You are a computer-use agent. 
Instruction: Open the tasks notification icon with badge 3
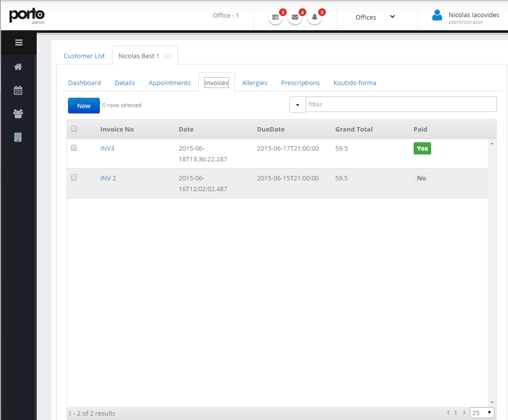(276, 17)
